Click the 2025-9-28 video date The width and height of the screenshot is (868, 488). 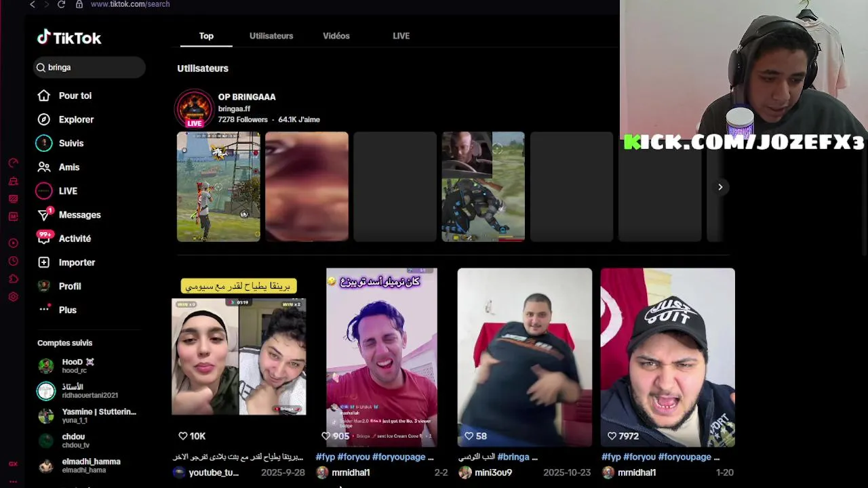(x=283, y=472)
